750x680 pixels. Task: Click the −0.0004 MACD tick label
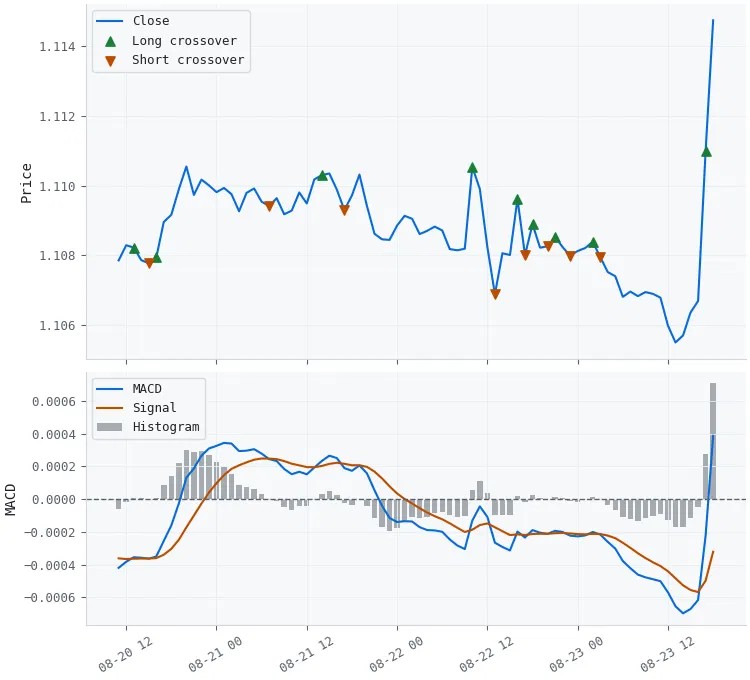50,566
